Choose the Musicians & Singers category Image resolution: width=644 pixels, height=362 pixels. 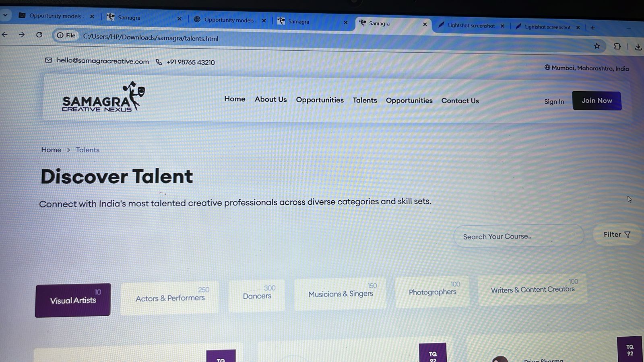coord(341,294)
